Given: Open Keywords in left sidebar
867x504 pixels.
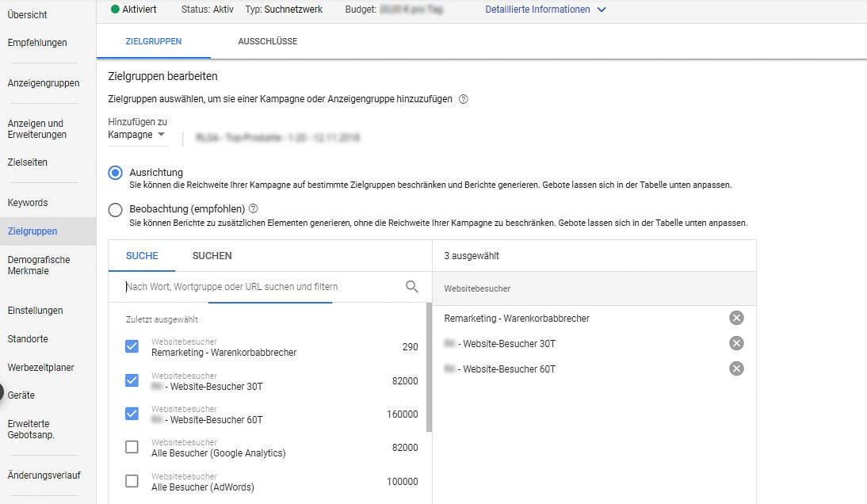Looking at the screenshot, I should tap(28, 203).
